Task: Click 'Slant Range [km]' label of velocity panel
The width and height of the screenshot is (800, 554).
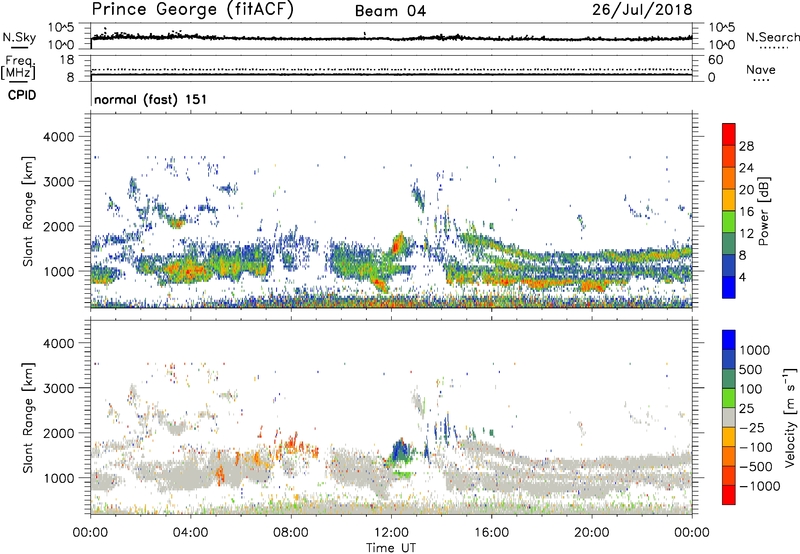Action: (28, 418)
